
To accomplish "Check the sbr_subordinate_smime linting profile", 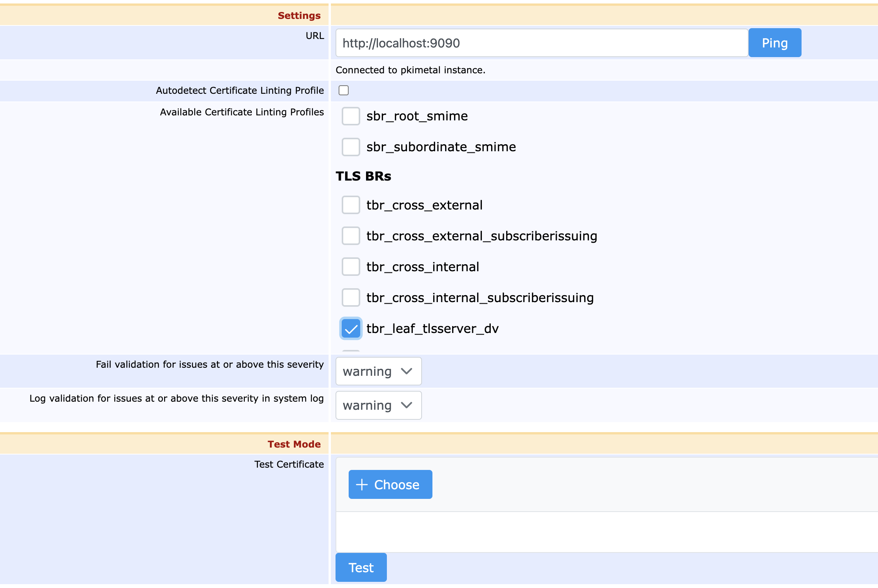I will click(x=351, y=147).
